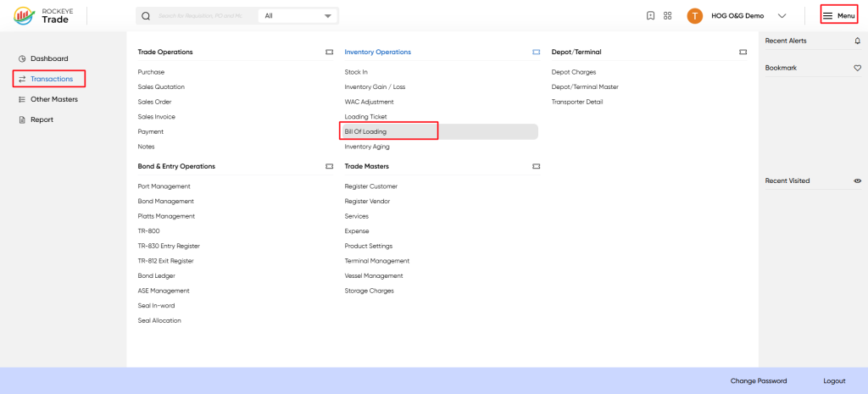This screenshot has height=394, width=868.
Task: Click the Other Masters list icon
Action: click(22, 100)
